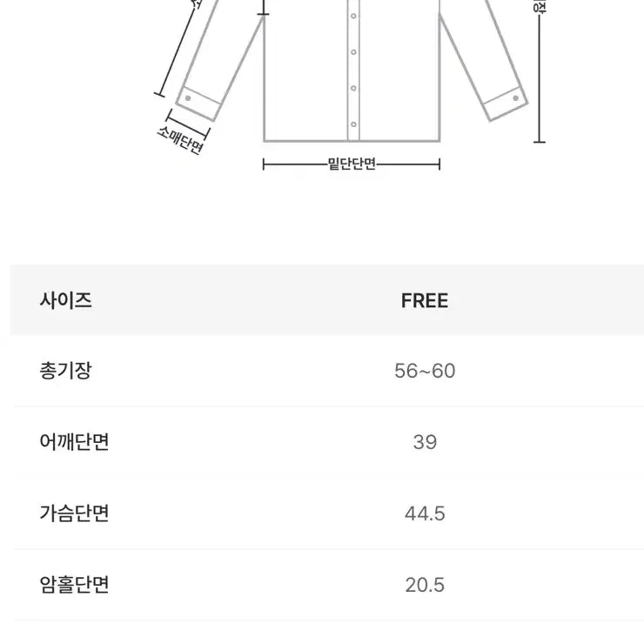Image resolution: width=644 pixels, height=644 pixels.
Task: Click the 56~60 total length value
Action: [x=425, y=372]
